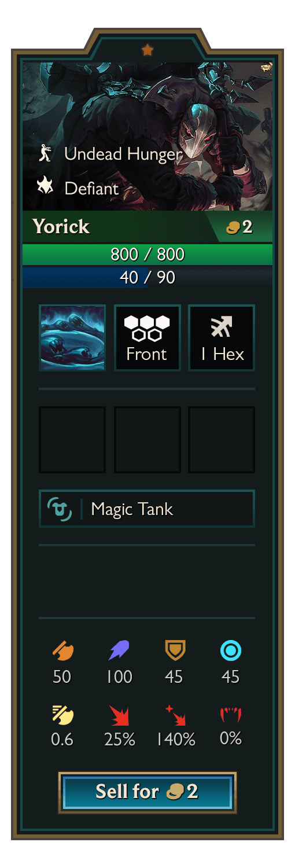This screenshot has width=295, height=868.
Task: Click the ability power stat icon
Action: (x=119, y=652)
